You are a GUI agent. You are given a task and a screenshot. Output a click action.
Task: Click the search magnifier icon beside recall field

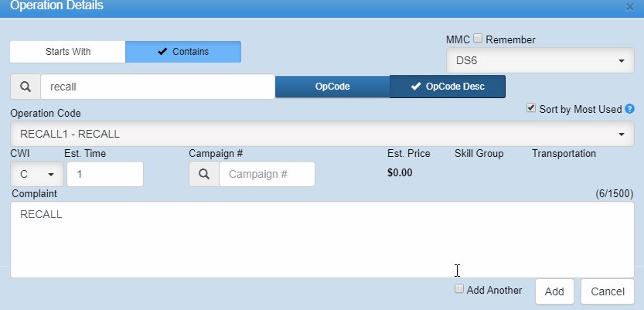tap(25, 87)
